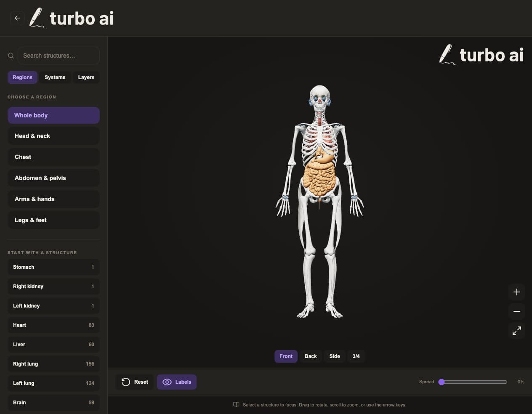532x414 pixels.
Task: Toggle Labels visibility with eye button
Action: [x=177, y=382]
